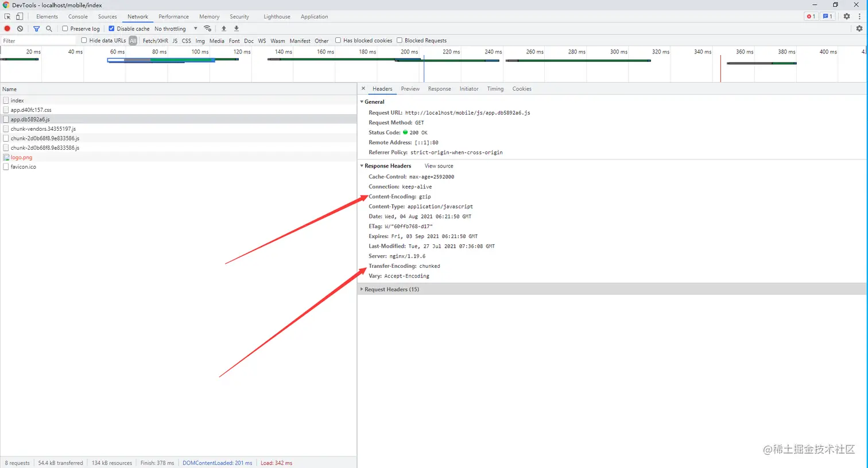
Task: Filter by CSS requests
Action: click(x=187, y=41)
